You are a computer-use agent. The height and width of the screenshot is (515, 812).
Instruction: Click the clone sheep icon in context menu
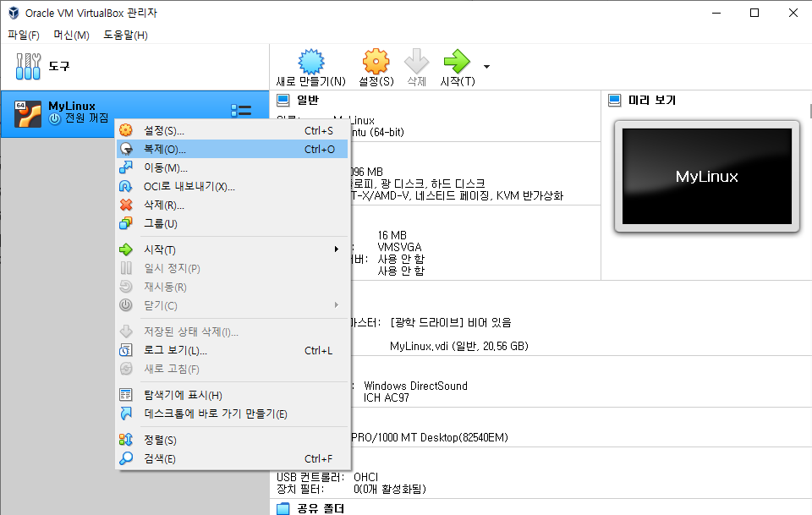coord(126,149)
